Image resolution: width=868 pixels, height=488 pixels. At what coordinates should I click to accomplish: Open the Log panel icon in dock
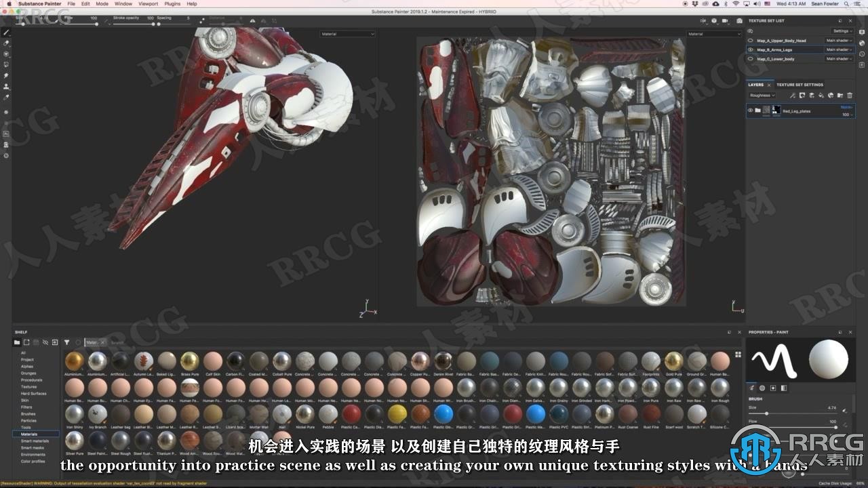(861, 65)
